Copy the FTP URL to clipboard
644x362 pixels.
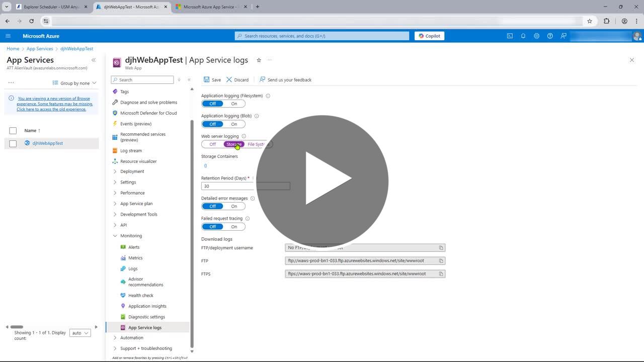coord(441,261)
